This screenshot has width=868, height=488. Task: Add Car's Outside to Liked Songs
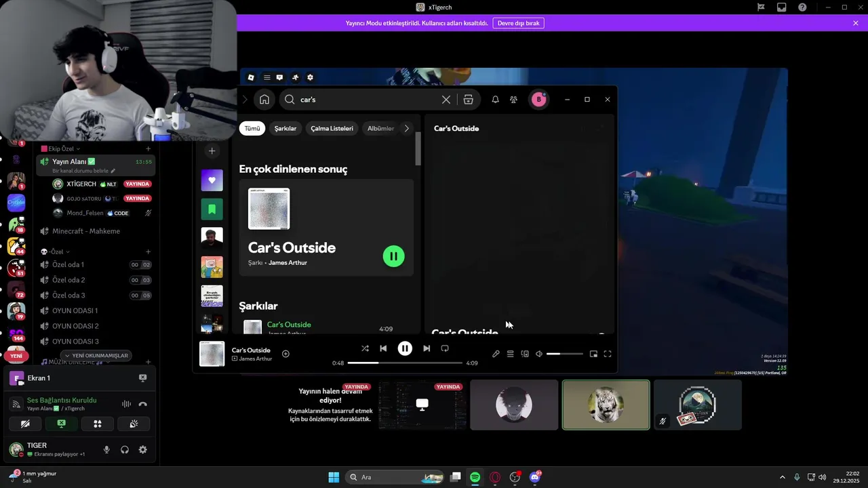coord(285,354)
